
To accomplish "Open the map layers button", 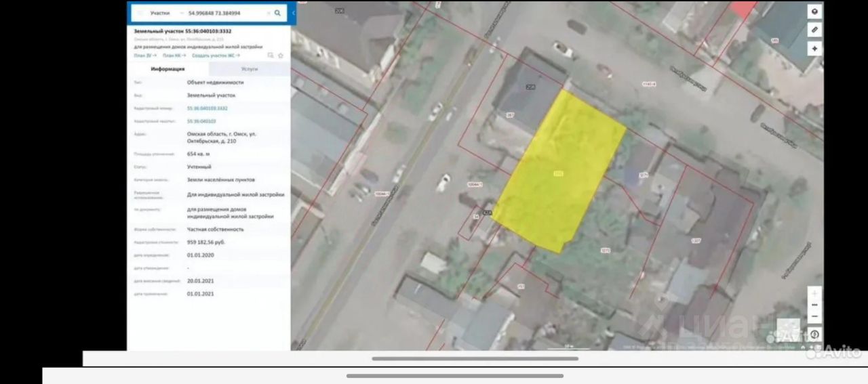I will click(x=814, y=12).
